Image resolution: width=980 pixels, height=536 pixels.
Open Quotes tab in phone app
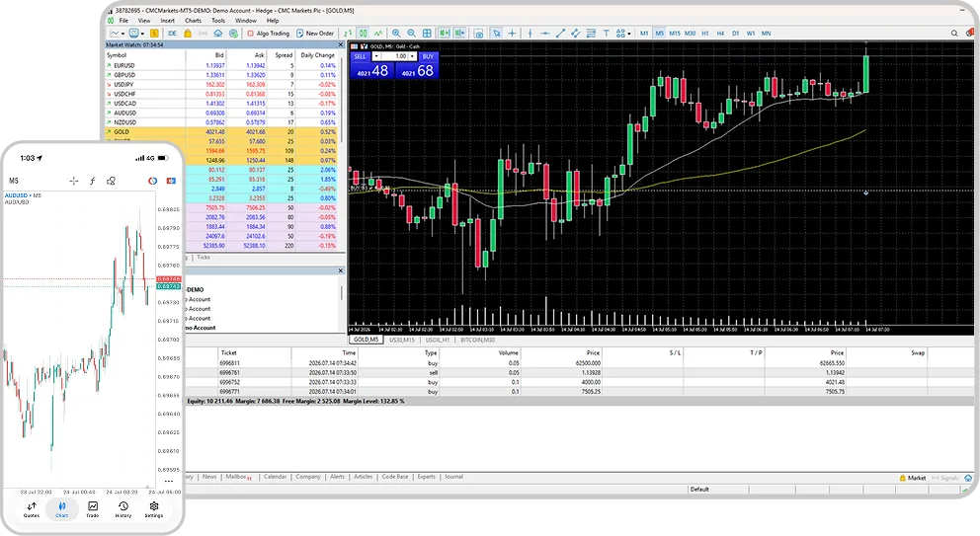pos(32,509)
